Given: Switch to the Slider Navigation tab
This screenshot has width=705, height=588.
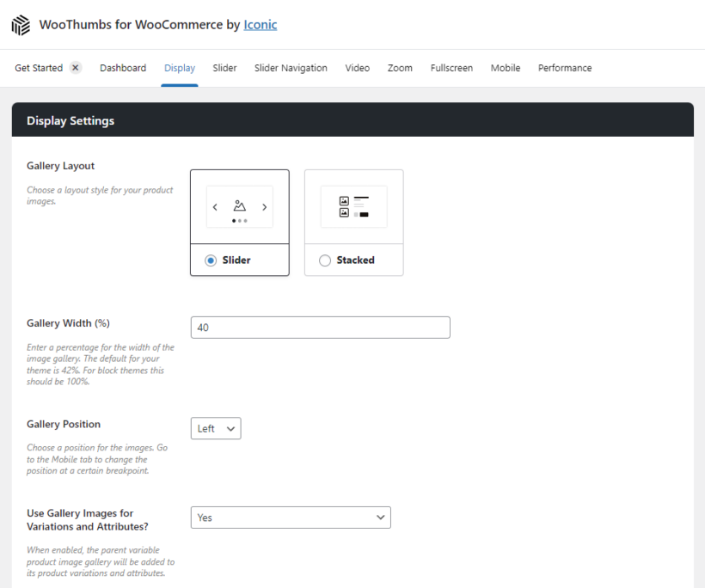Looking at the screenshot, I should tap(291, 68).
